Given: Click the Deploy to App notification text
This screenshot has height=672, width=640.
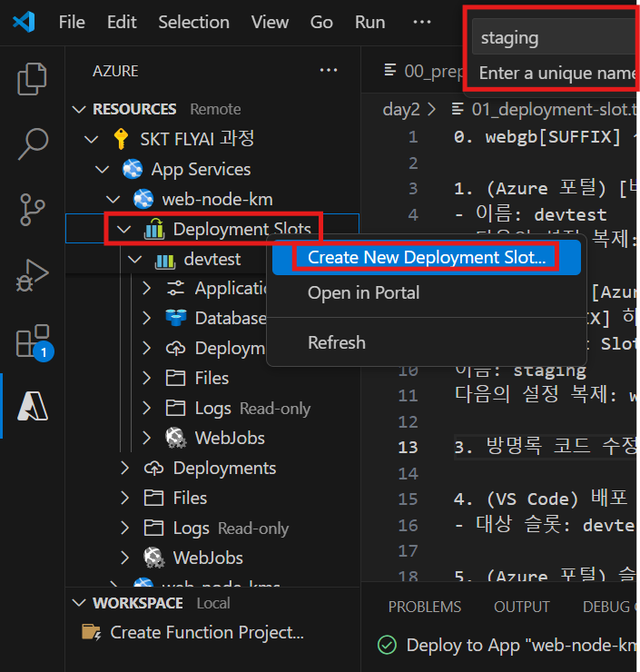Looking at the screenshot, I should tap(521, 645).
